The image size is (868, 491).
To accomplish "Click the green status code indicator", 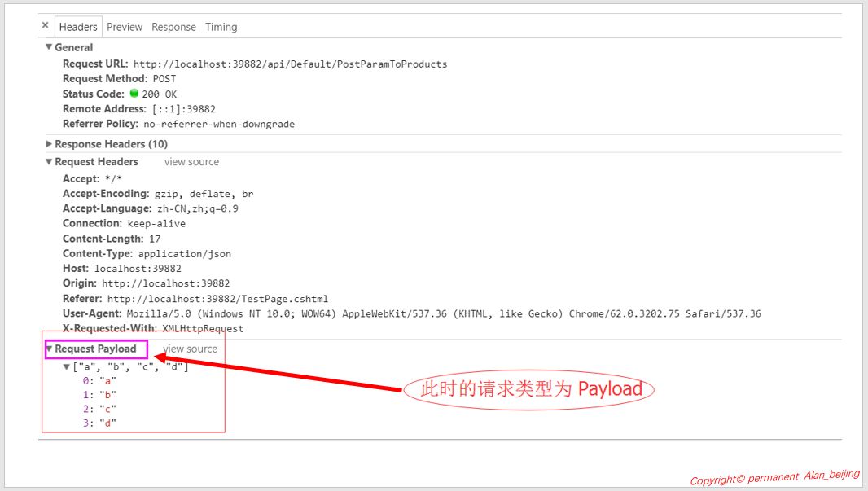I will tap(134, 93).
